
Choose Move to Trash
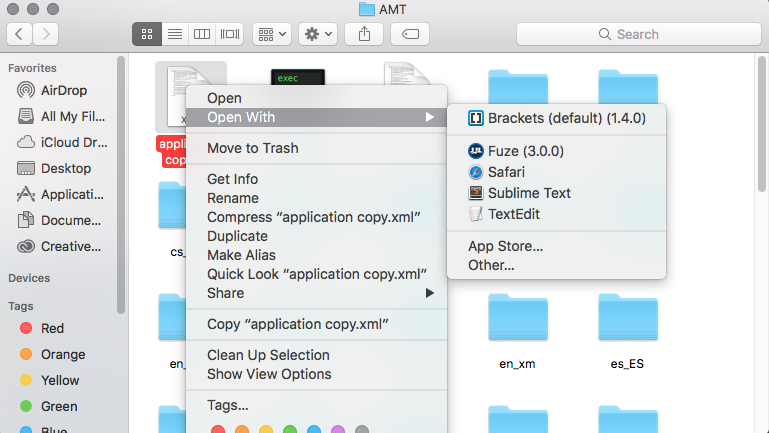coord(316,148)
